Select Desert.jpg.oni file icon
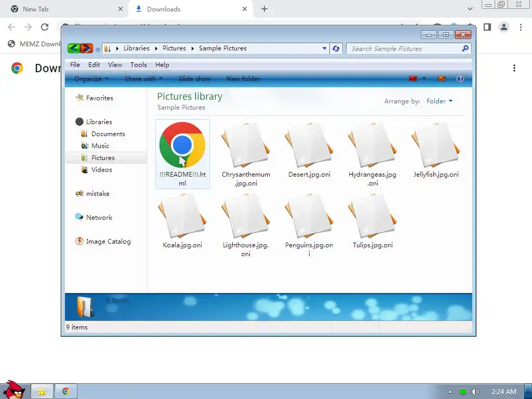The image size is (532, 399). point(309,145)
